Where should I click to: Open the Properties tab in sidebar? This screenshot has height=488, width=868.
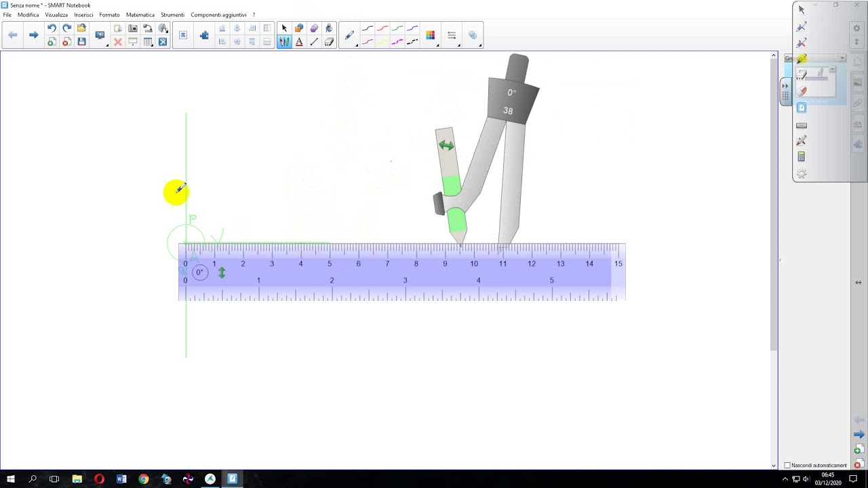[858, 123]
